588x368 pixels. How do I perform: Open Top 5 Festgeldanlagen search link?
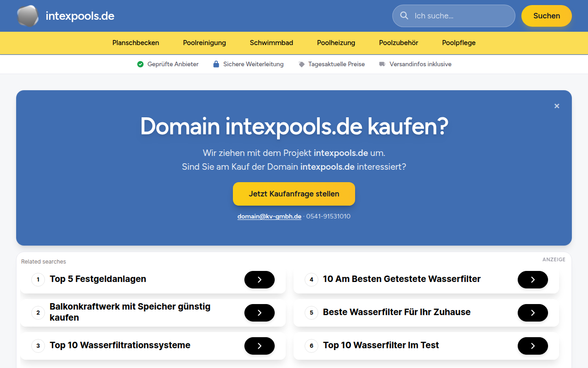98,279
